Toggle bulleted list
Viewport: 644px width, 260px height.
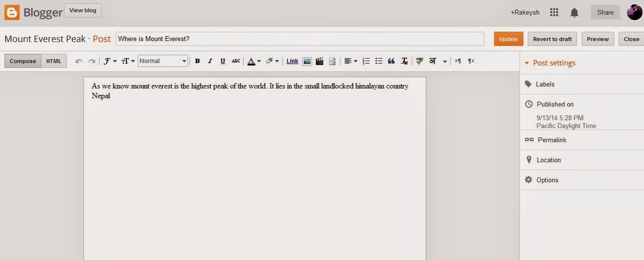click(x=379, y=61)
